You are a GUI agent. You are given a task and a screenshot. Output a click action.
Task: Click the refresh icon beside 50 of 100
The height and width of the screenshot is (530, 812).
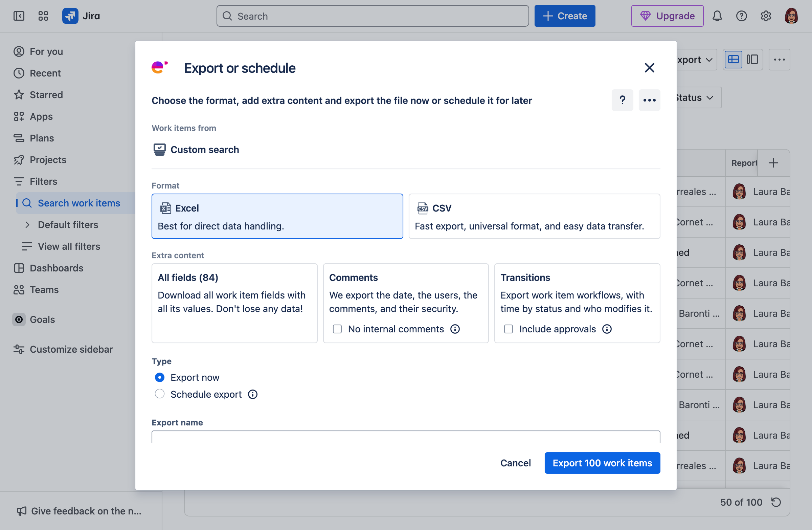pos(776,502)
